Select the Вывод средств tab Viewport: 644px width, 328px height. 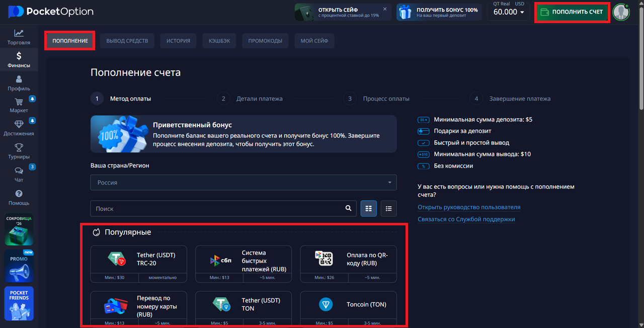[x=127, y=41]
